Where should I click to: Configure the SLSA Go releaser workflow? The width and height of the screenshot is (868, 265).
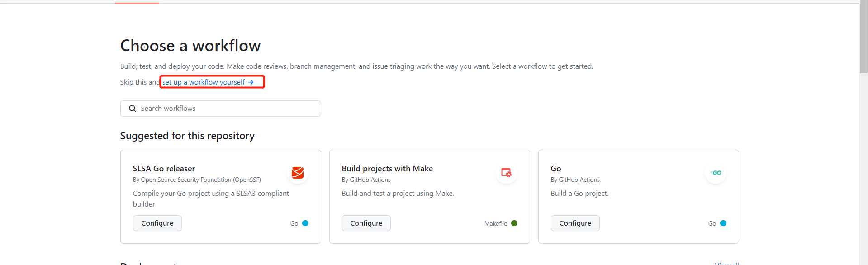coord(157,223)
